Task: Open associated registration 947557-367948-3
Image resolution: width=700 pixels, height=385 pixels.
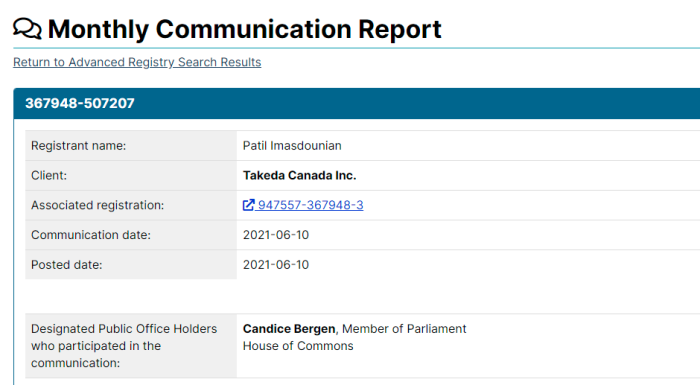Action: coord(310,205)
